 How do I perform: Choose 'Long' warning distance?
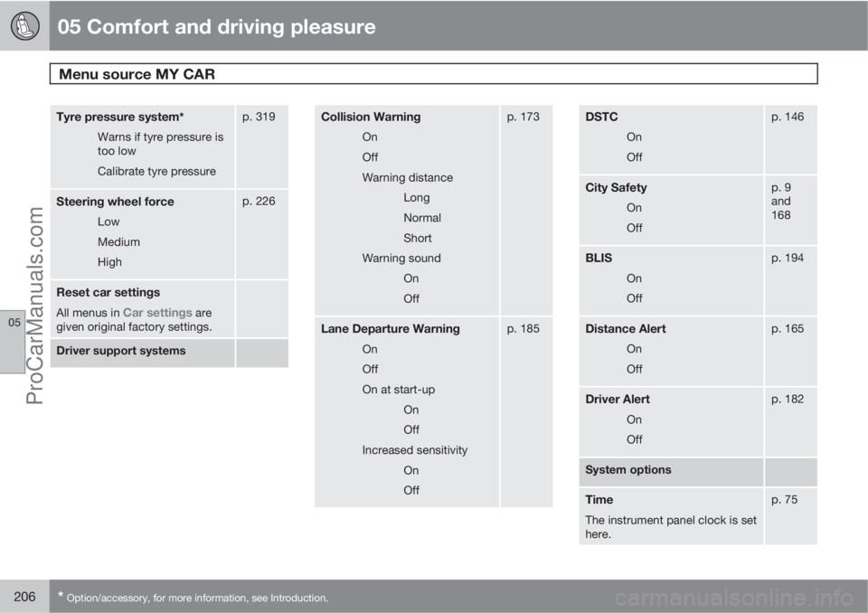click(416, 198)
